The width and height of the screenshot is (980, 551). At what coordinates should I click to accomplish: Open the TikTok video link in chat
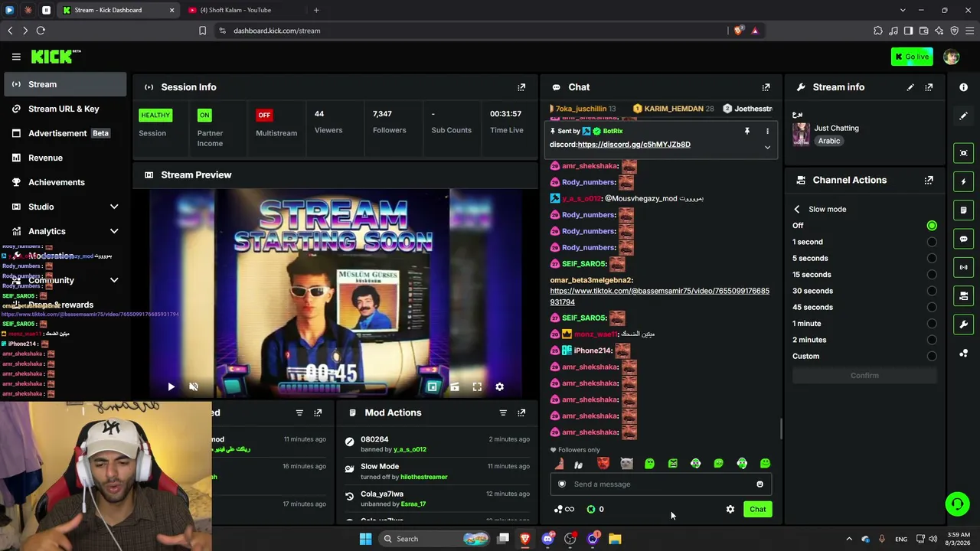click(659, 296)
